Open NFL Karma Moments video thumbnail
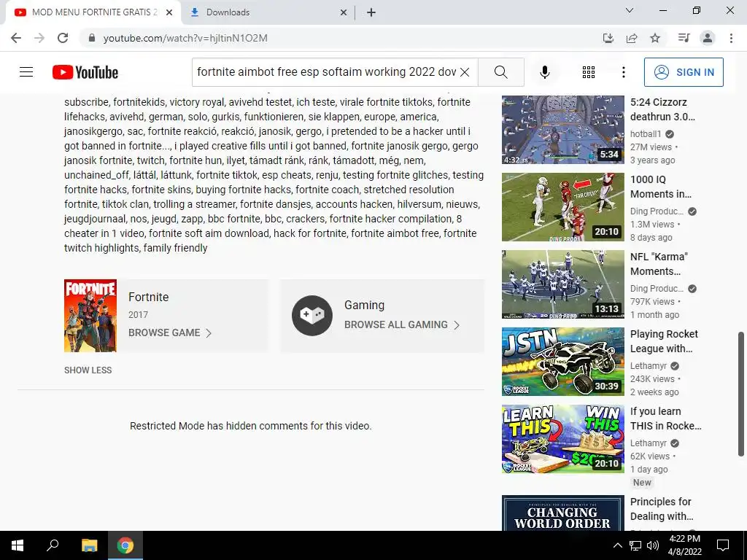Image resolution: width=747 pixels, height=560 pixels. tap(562, 284)
